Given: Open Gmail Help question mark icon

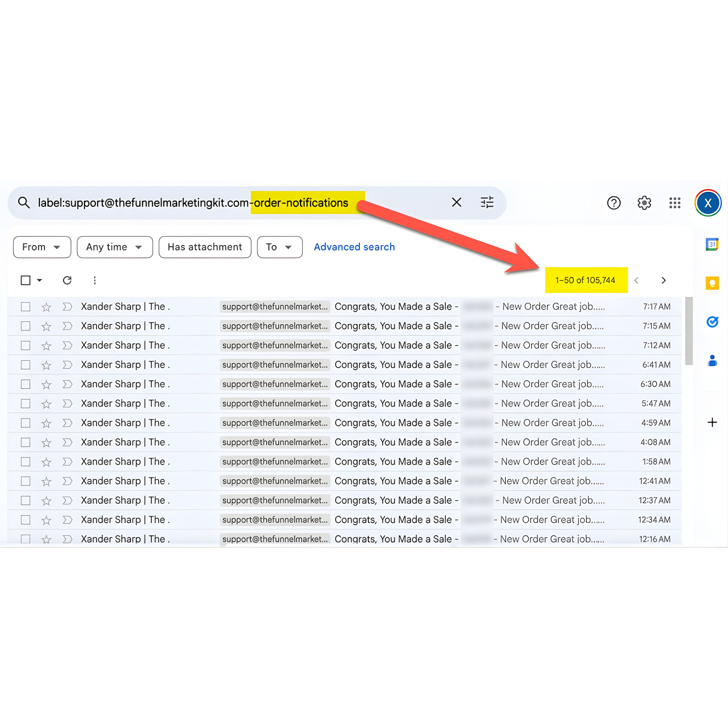Looking at the screenshot, I should (x=614, y=203).
